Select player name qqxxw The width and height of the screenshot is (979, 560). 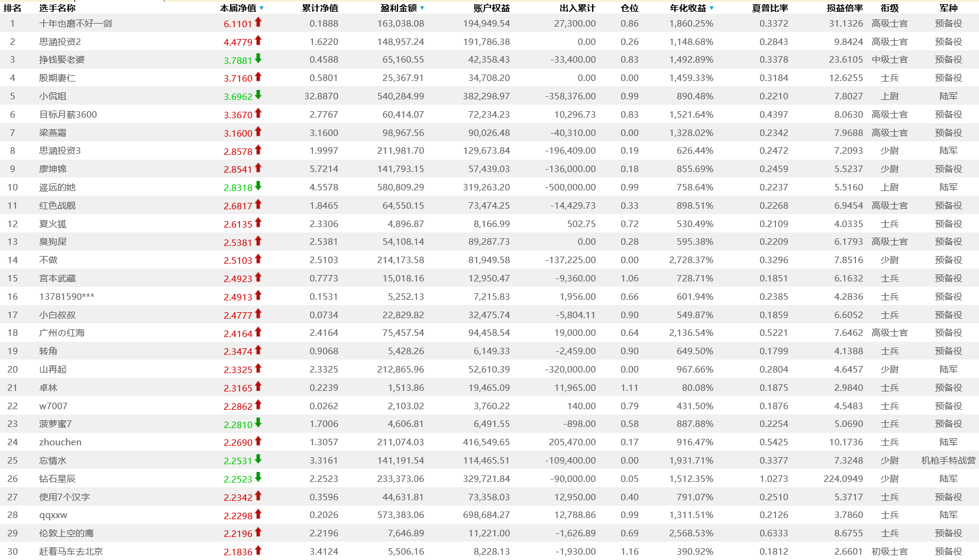53,515
